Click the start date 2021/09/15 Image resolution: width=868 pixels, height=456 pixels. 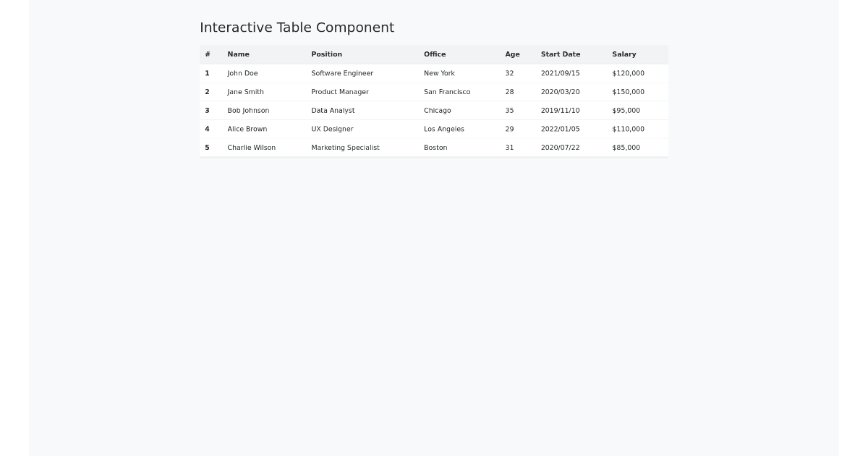pyautogui.click(x=571, y=73)
